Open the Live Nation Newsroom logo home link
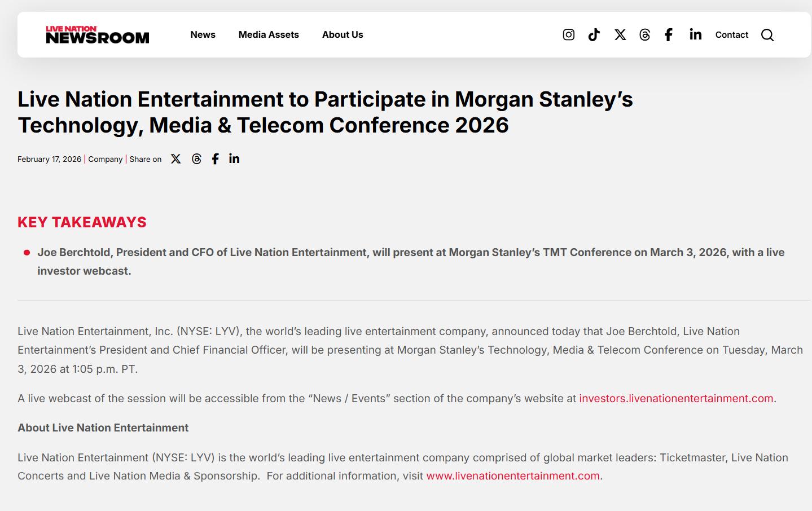This screenshot has width=812, height=511. [98, 34]
